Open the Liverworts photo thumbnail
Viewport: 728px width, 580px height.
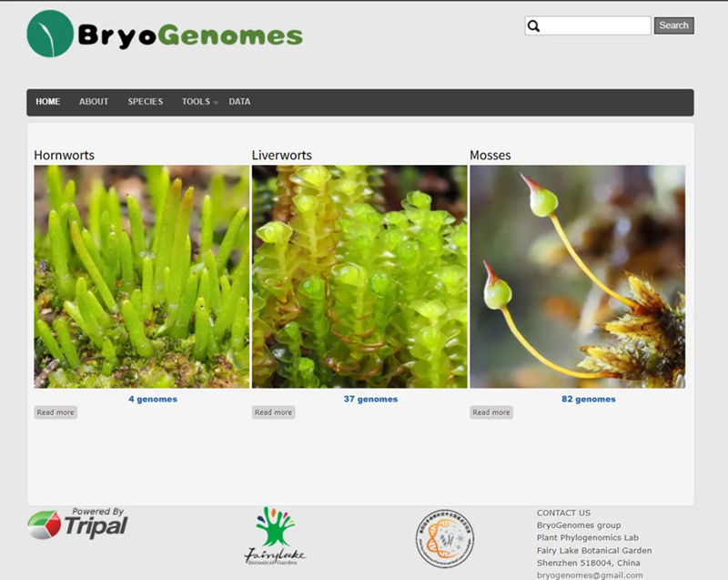[x=359, y=276]
